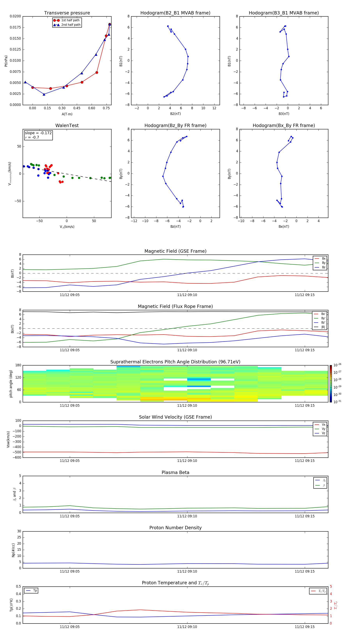The width and height of the screenshot is (351, 644).
Task: Click the "Solar Wind Velocity (GSE Frame)" title
Action: 175,417
